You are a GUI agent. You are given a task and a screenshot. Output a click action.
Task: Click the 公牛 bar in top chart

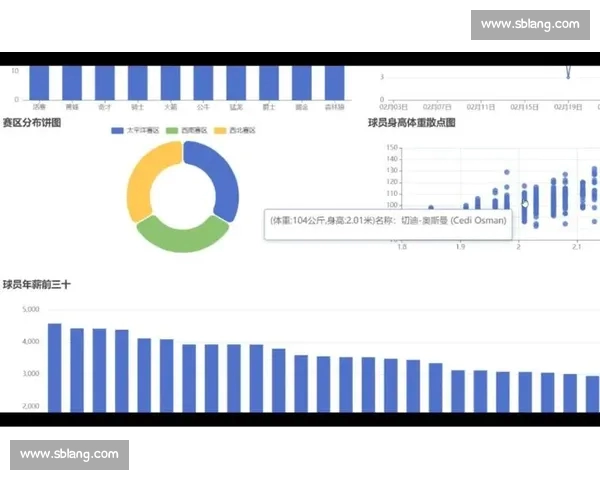[203, 83]
